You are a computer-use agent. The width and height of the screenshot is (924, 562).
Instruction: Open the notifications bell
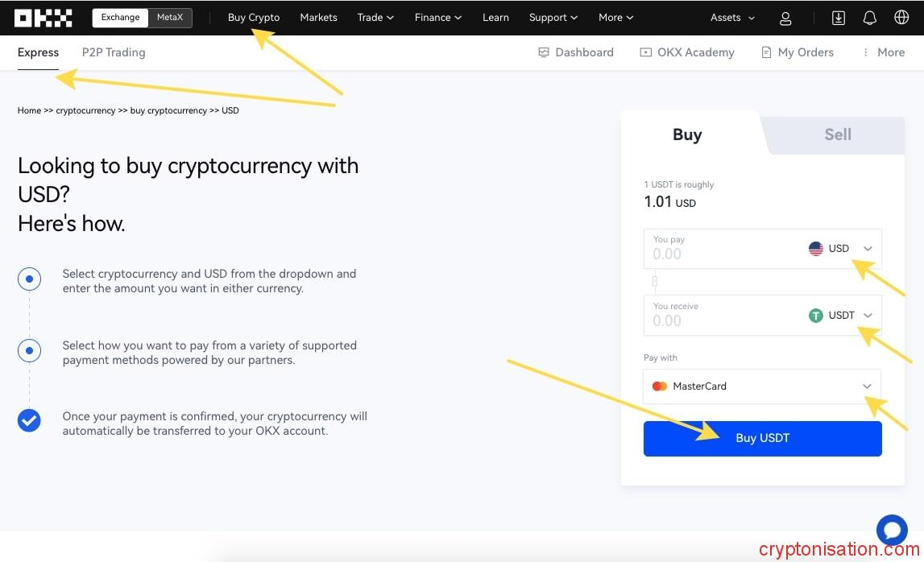[870, 17]
